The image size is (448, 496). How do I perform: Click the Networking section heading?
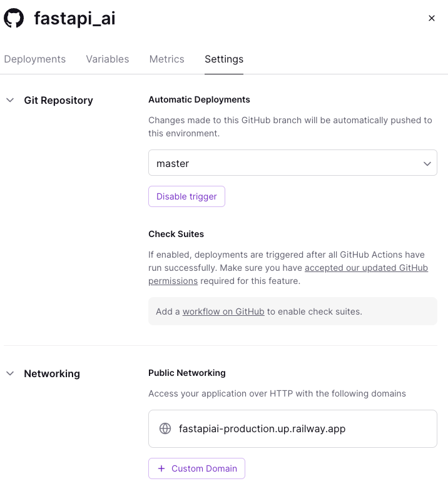52,373
